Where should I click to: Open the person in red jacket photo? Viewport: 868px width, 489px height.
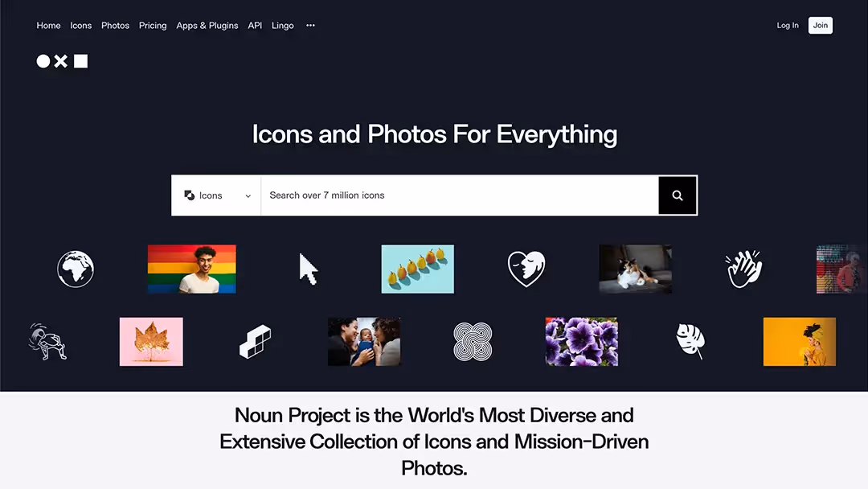click(842, 269)
